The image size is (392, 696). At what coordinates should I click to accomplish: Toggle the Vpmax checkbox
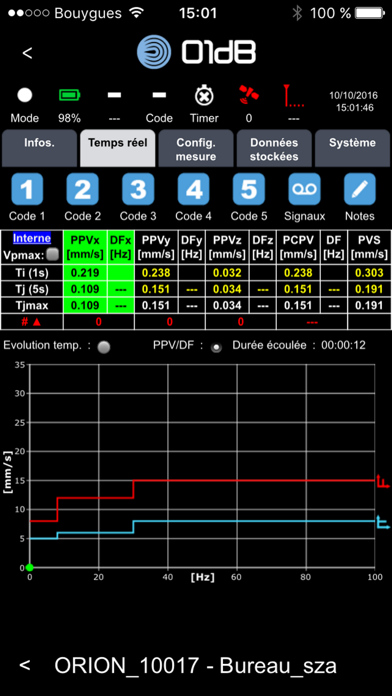(53, 255)
